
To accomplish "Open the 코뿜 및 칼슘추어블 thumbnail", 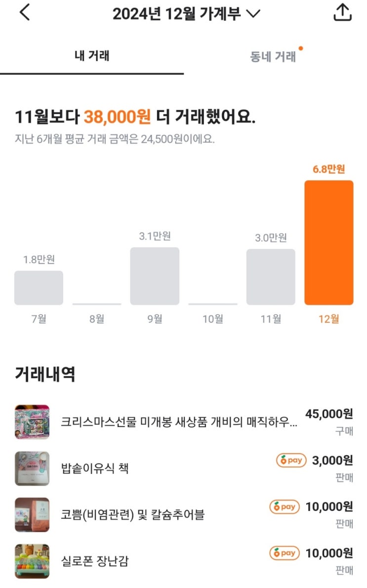I will (32, 514).
